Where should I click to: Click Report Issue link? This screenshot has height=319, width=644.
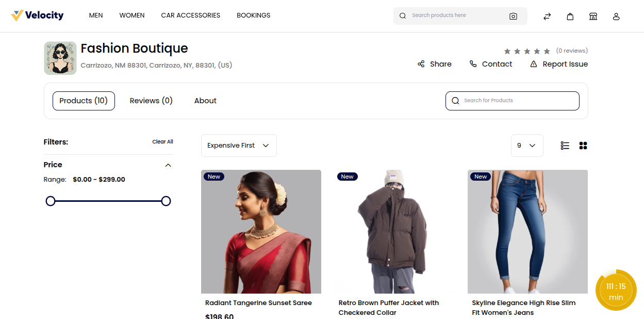click(559, 64)
